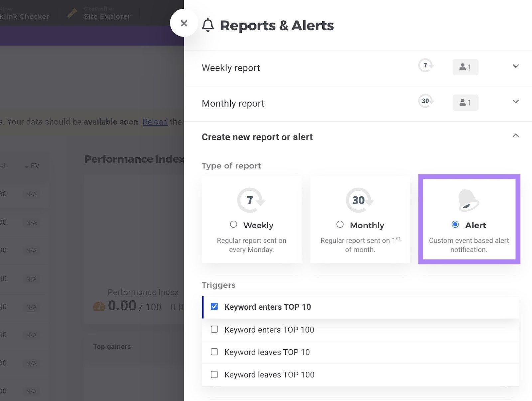Open the Site Explorer tool
The image size is (532, 401).
click(x=106, y=16)
